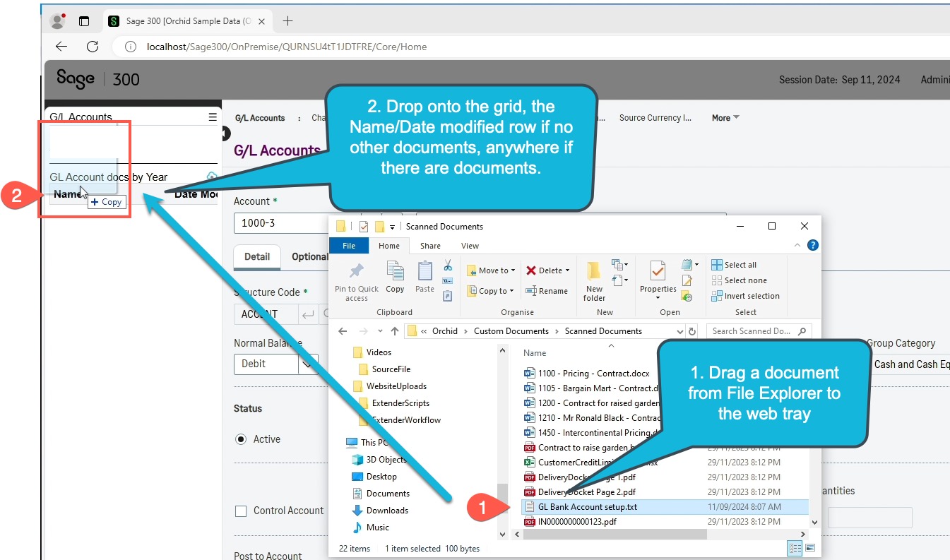Viewport: 950px width, 560px height.
Task: Click the Paste ribbon button
Action: click(425, 277)
